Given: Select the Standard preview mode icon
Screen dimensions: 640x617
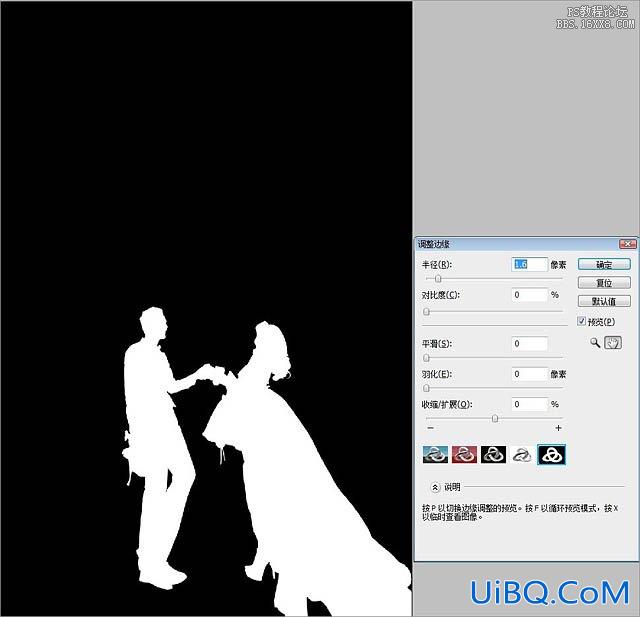Looking at the screenshot, I should pos(435,454).
